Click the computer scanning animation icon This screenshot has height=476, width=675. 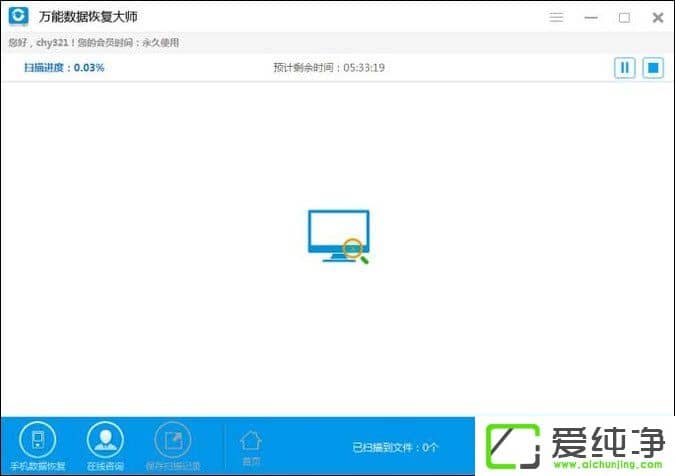point(339,236)
